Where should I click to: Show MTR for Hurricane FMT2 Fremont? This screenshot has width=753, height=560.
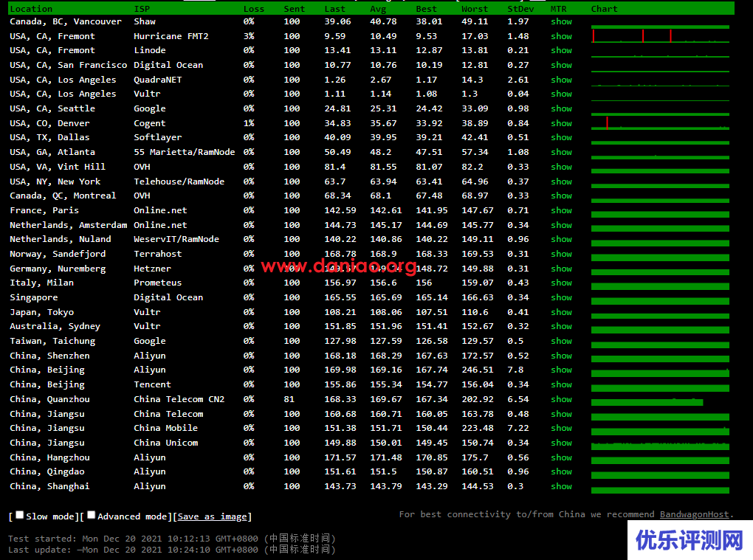pos(561,36)
